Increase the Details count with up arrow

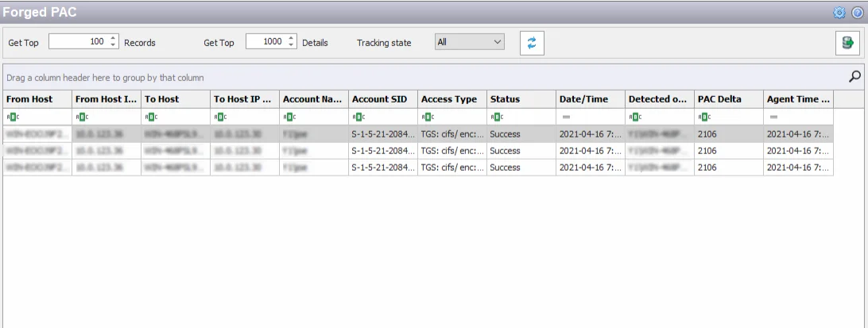tap(291, 38)
